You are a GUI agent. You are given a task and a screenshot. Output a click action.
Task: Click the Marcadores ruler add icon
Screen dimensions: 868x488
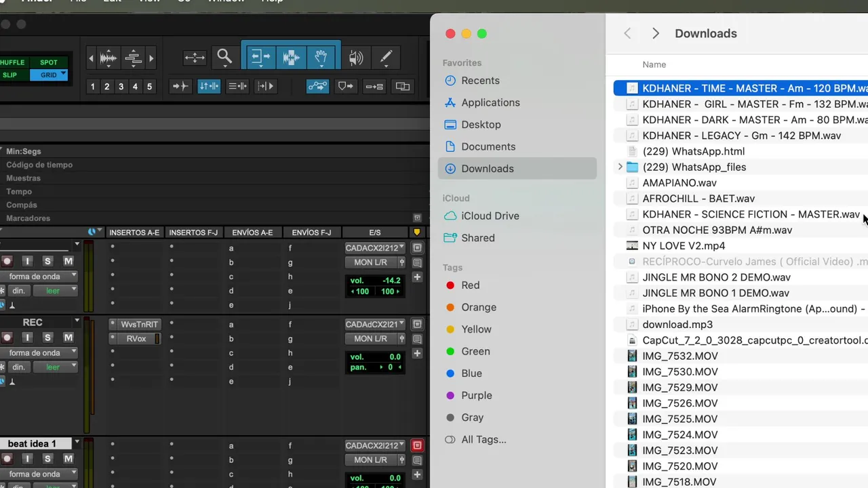[x=417, y=218]
